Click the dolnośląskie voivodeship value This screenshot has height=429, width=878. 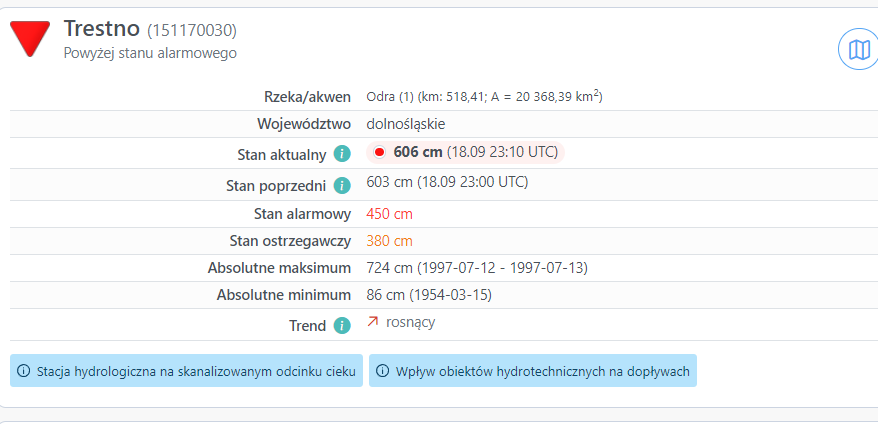[x=406, y=124]
